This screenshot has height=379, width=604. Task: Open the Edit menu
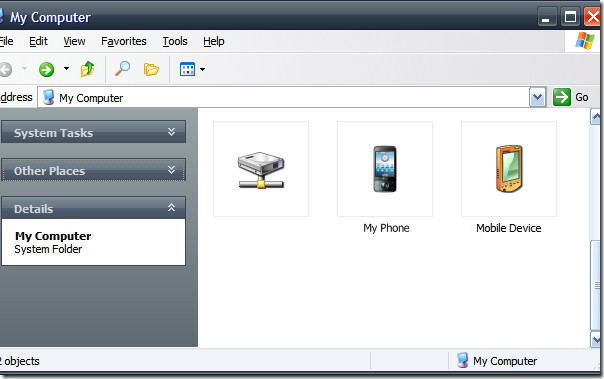pyautogui.click(x=38, y=41)
